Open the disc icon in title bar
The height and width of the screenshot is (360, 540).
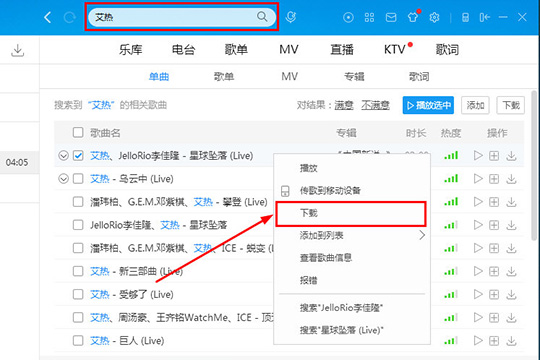coord(348,17)
